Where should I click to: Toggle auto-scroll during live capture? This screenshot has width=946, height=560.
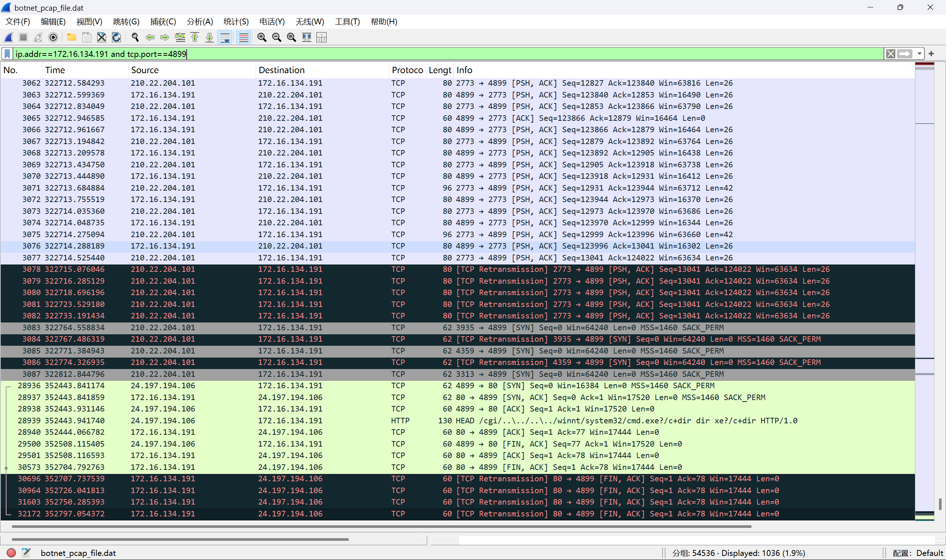tap(225, 37)
